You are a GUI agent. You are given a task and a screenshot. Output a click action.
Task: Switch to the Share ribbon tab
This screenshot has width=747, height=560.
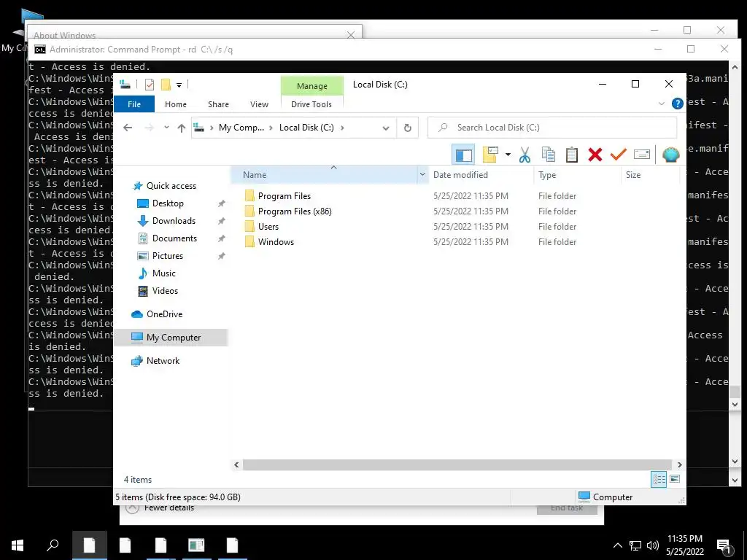(x=218, y=104)
